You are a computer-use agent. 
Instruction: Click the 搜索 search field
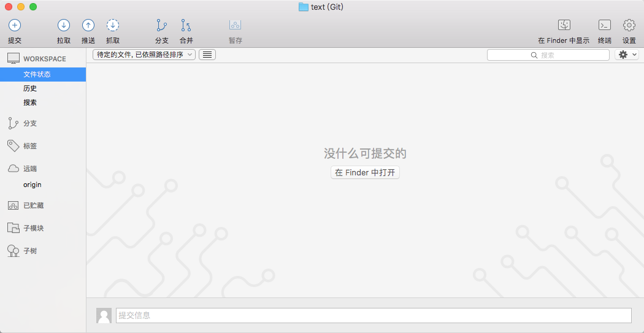coord(548,55)
